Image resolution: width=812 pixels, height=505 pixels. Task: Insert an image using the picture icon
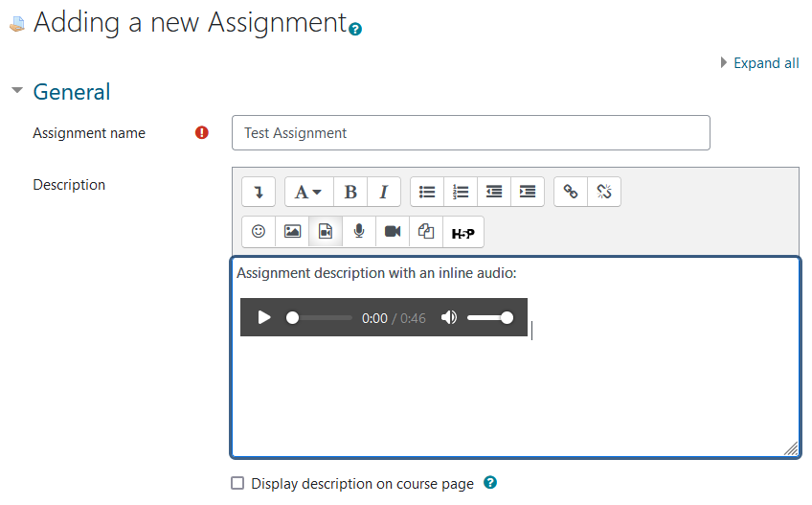[x=292, y=231]
